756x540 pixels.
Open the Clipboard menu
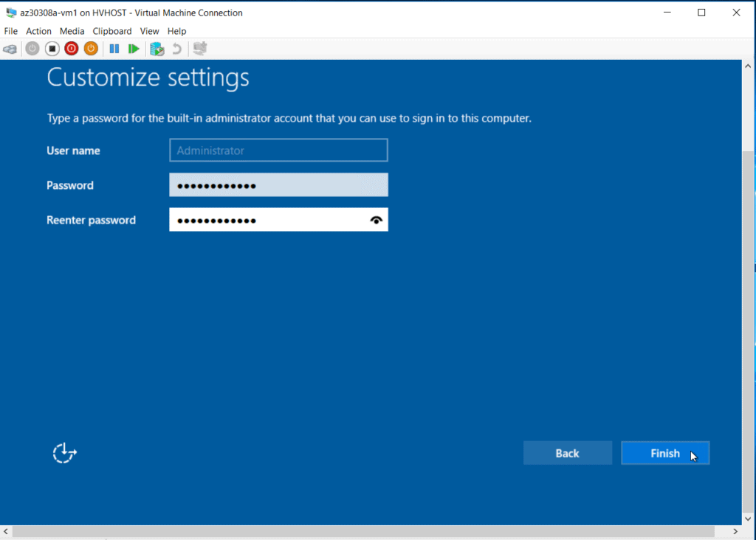(112, 31)
